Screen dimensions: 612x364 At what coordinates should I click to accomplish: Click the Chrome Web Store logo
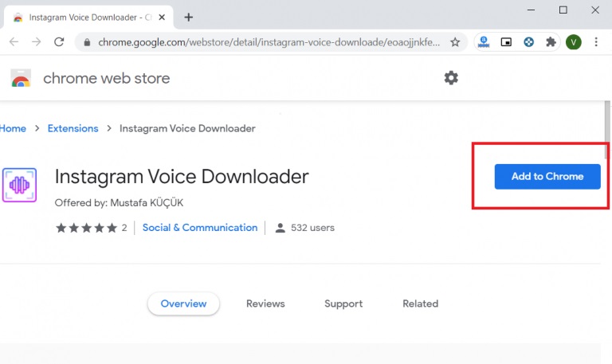(20, 78)
